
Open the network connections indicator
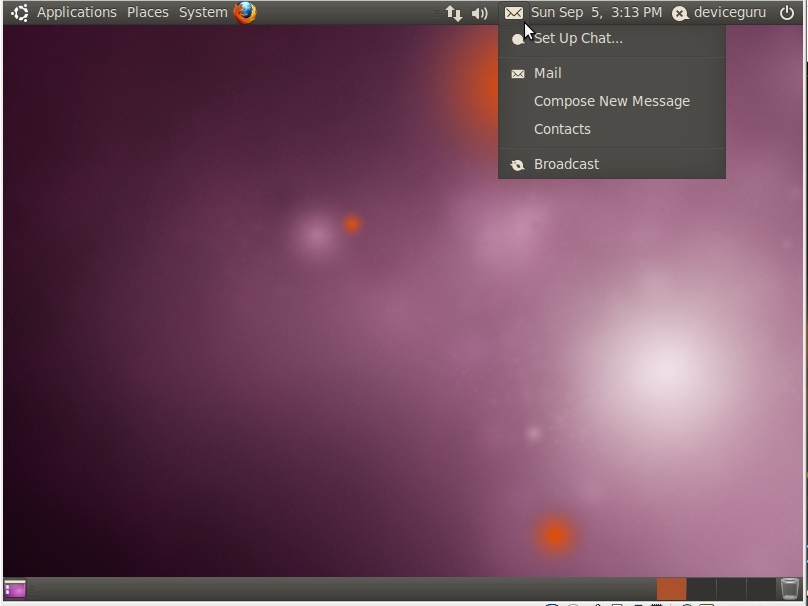pyautogui.click(x=453, y=13)
